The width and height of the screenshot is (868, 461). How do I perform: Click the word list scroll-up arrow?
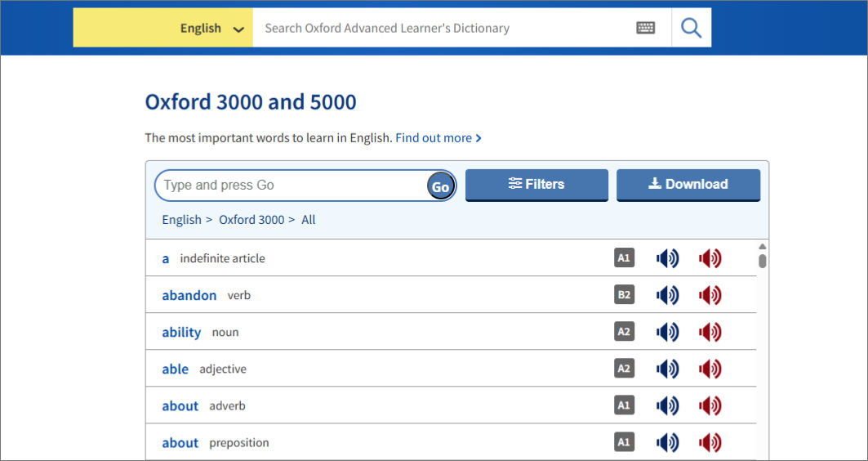click(x=763, y=247)
